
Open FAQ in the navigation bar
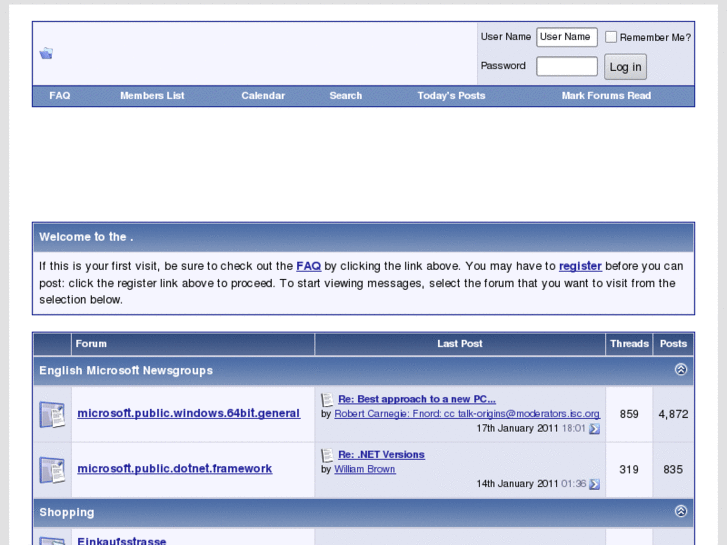(x=60, y=96)
